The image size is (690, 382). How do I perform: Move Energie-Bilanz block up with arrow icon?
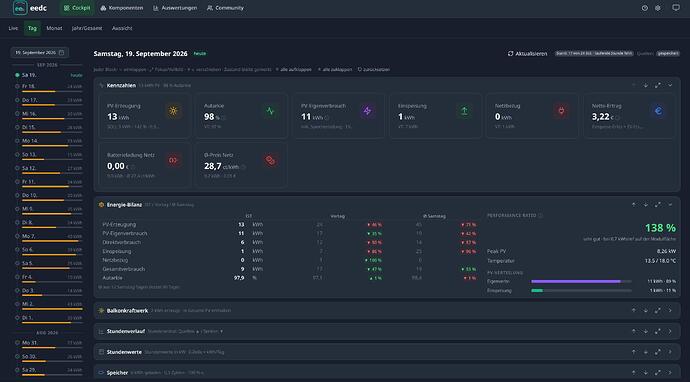pos(634,205)
